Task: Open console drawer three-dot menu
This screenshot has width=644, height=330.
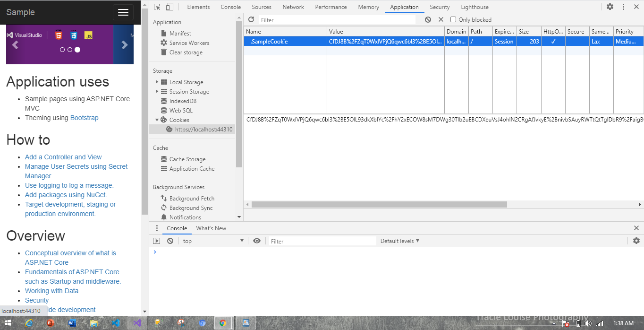Action: (x=157, y=228)
